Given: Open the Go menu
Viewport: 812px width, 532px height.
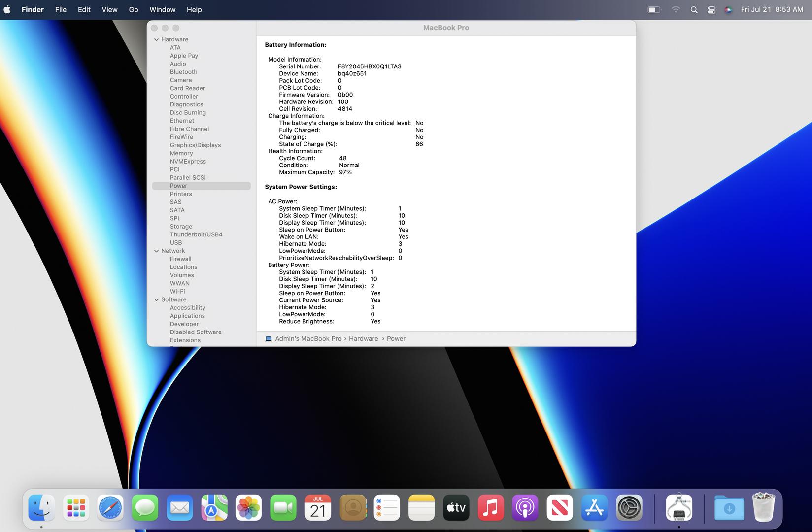Looking at the screenshot, I should [134, 9].
